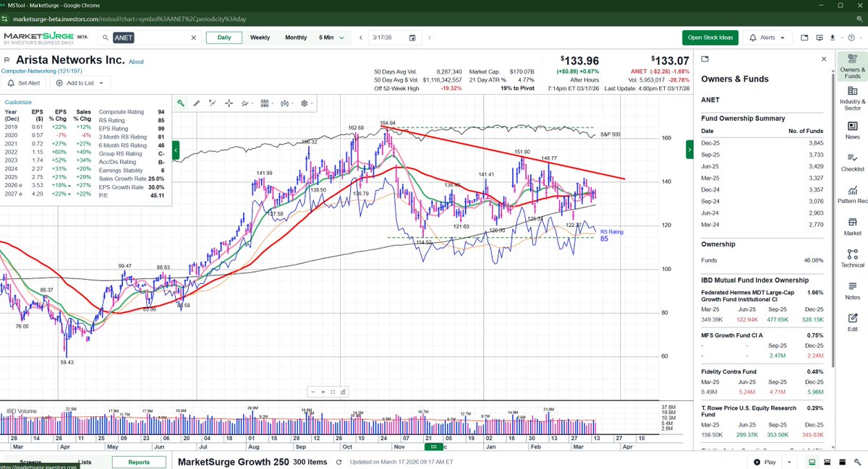
Task: Click the search magnifier icon
Action: [106, 38]
